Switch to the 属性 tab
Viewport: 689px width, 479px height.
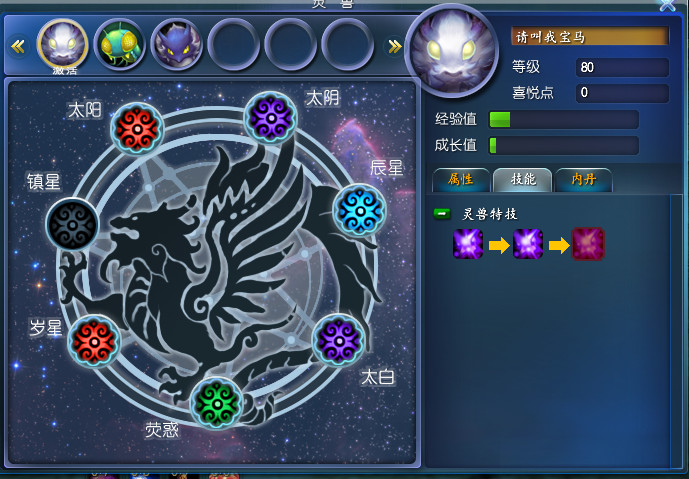pyautogui.click(x=461, y=180)
